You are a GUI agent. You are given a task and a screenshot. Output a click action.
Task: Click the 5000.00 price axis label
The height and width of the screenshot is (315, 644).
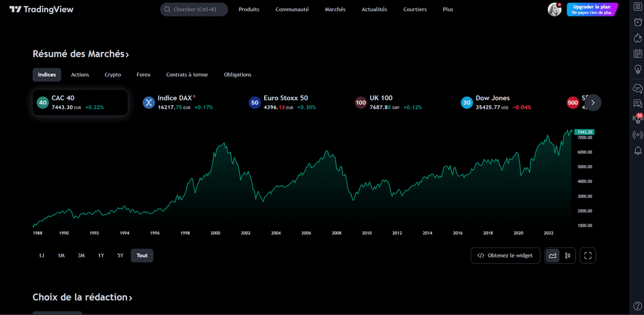coord(584,167)
